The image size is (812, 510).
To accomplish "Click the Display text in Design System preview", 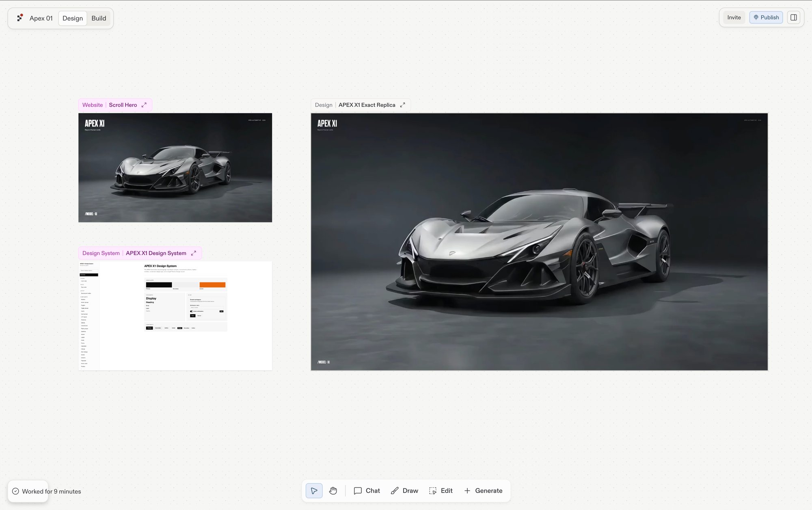I will [151, 298].
